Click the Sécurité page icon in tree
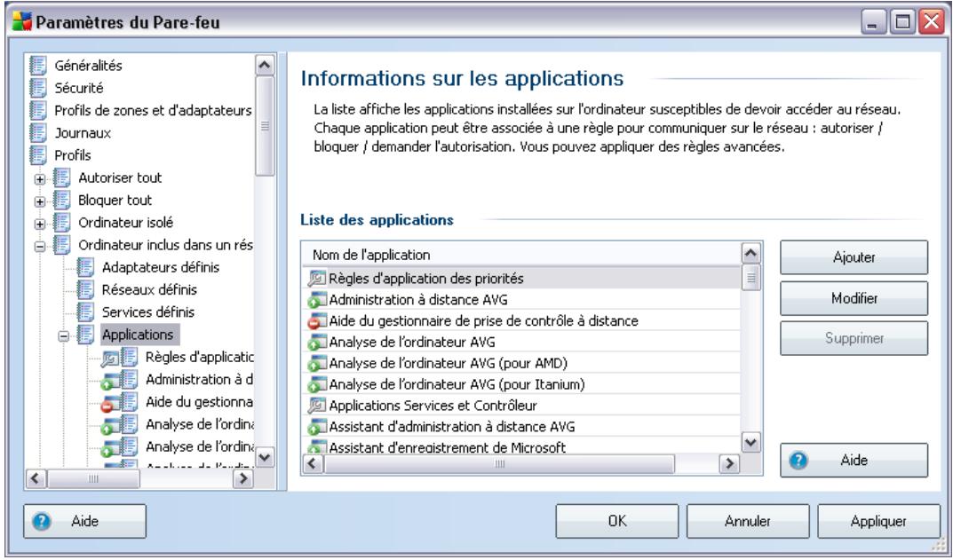The width and height of the screenshot is (953, 560). (x=37, y=88)
